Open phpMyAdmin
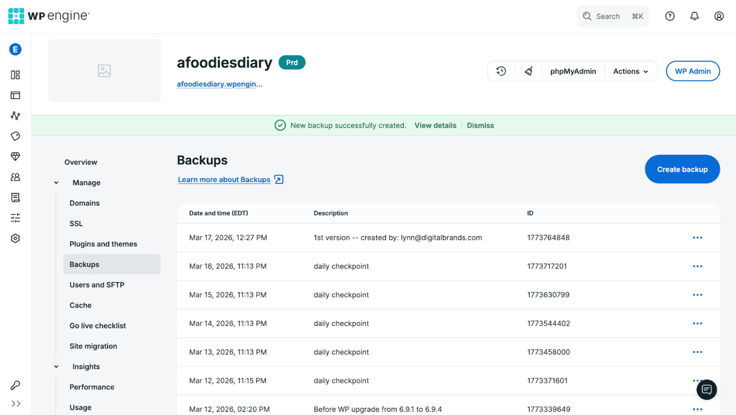The width and height of the screenshot is (736, 415). [x=573, y=71]
